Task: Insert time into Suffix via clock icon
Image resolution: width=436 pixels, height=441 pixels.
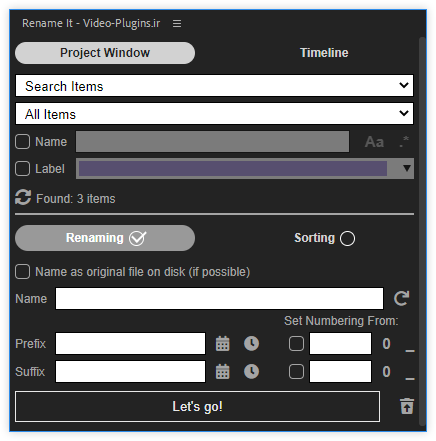Action: pos(251,372)
